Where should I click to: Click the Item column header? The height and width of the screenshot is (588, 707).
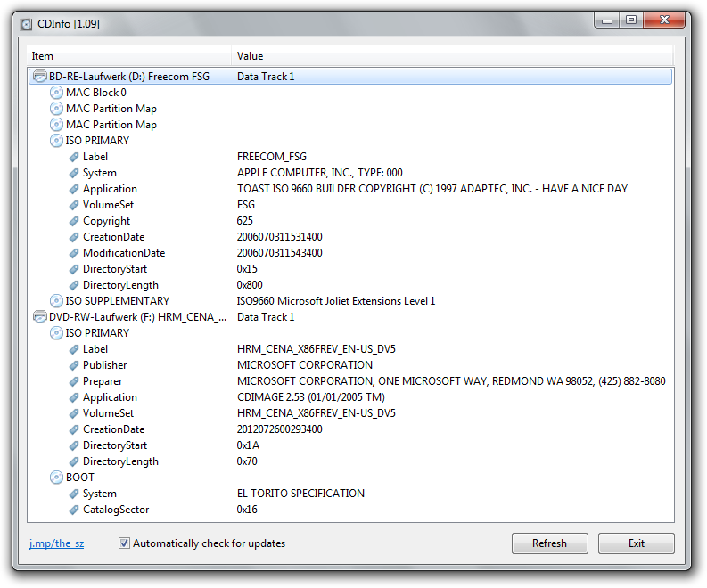point(129,56)
